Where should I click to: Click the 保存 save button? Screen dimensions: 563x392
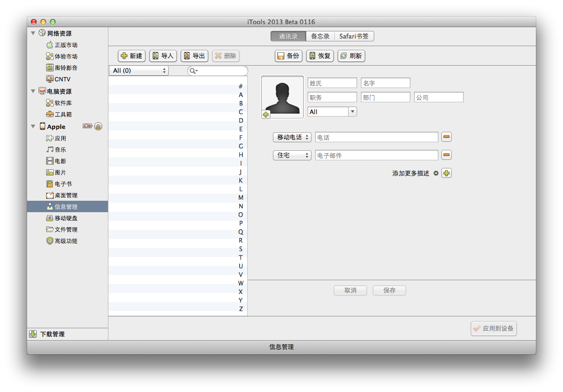point(389,290)
